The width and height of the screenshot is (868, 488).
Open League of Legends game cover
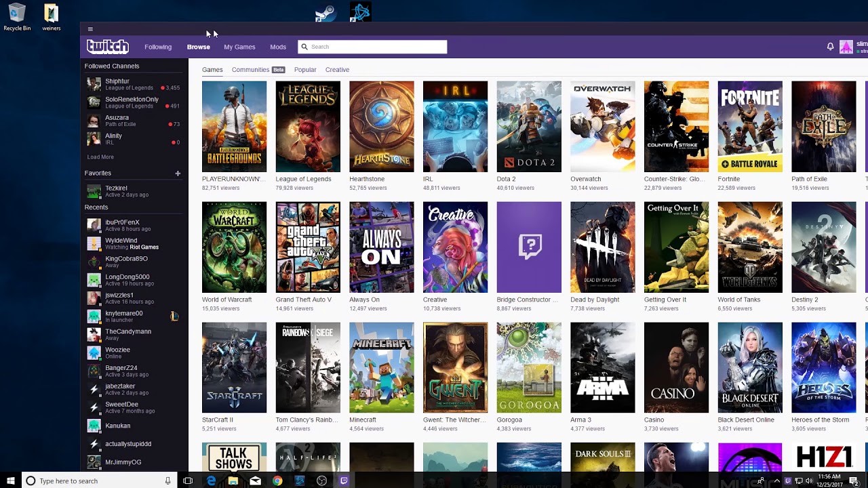click(308, 127)
